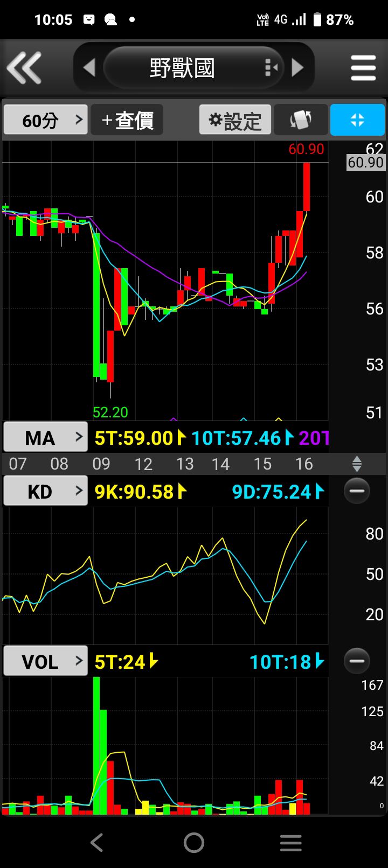
Task: Tap the Android back navigation button
Action: (x=97, y=843)
